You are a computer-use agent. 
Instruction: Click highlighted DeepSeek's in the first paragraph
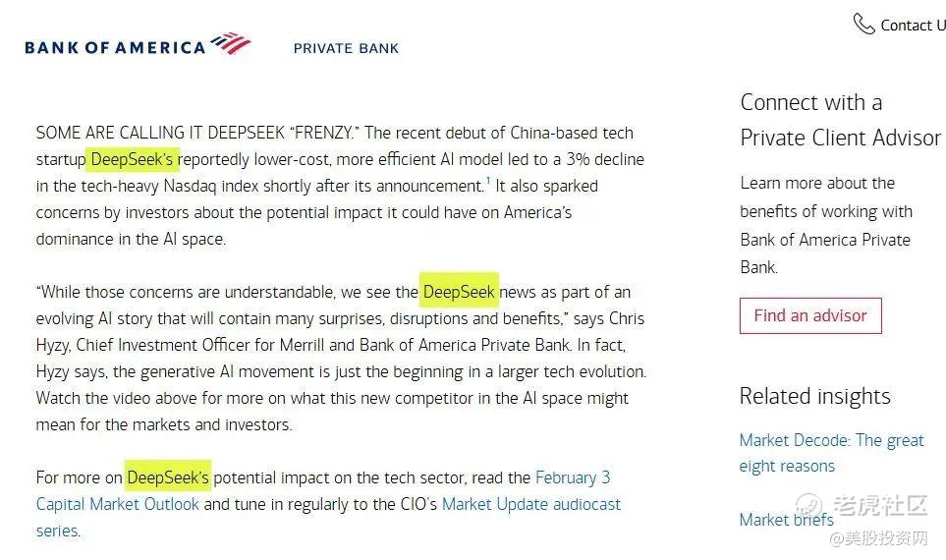tap(133, 158)
